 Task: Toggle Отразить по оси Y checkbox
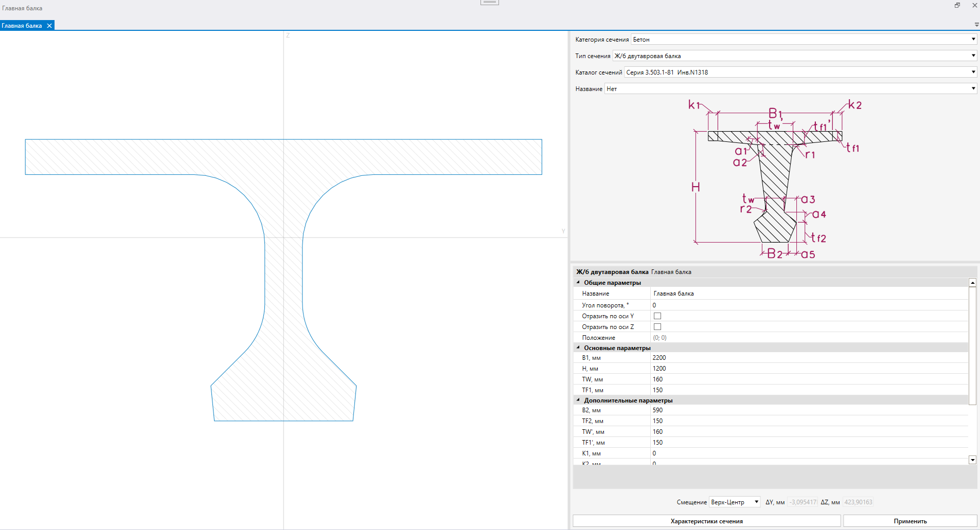click(657, 316)
